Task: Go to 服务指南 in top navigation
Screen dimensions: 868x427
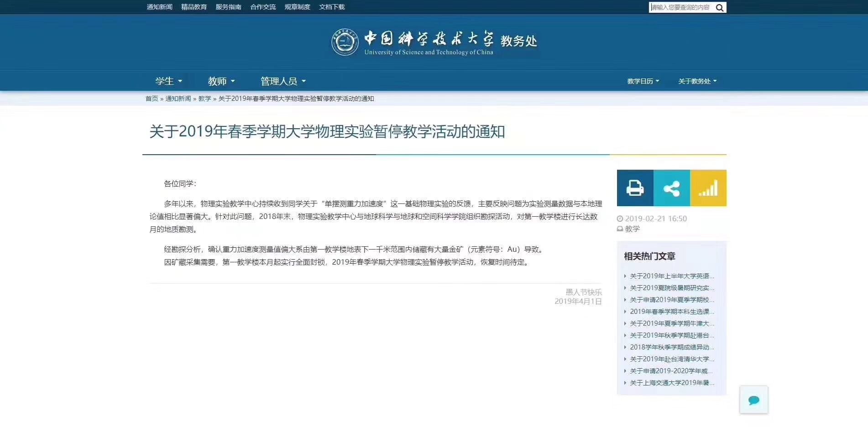Action: pyautogui.click(x=228, y=7)
